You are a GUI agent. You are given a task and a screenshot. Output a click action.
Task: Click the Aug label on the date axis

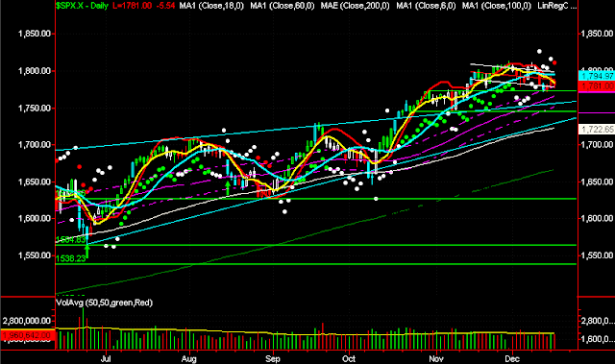click(x=189, y=359)
